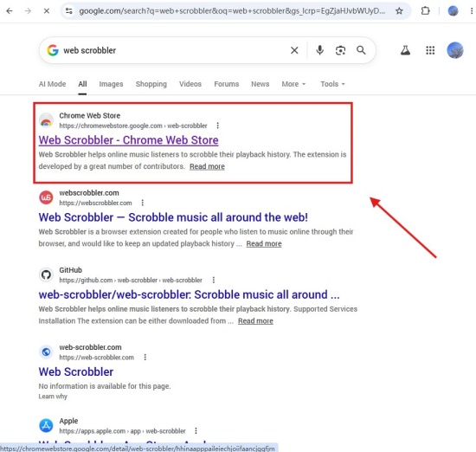Open options for the GitHub result
The width and height of the screenshot is (476, 452).
click(214, 280)
